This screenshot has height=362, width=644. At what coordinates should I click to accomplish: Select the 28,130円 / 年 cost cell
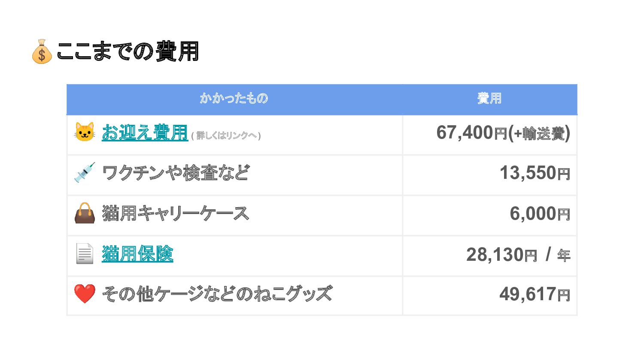pos(489,256)
